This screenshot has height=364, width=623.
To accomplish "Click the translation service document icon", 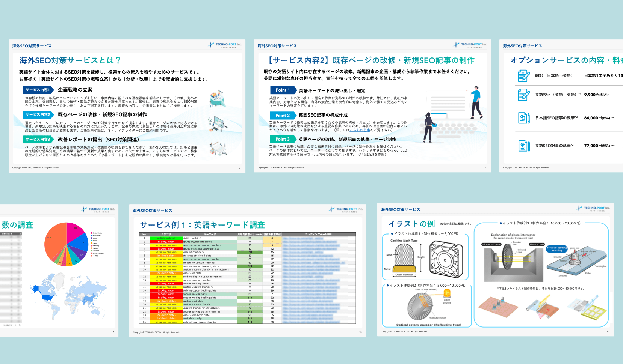I will (523, 76).
